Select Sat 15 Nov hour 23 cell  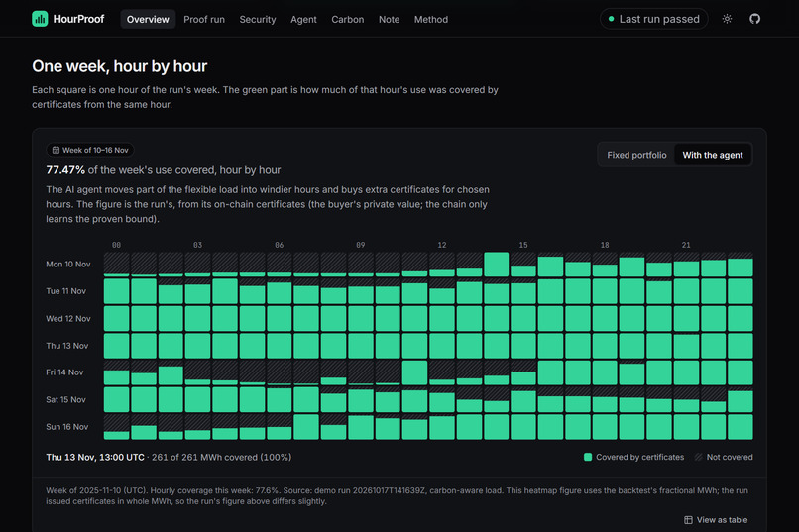click(x=741, y=399)
